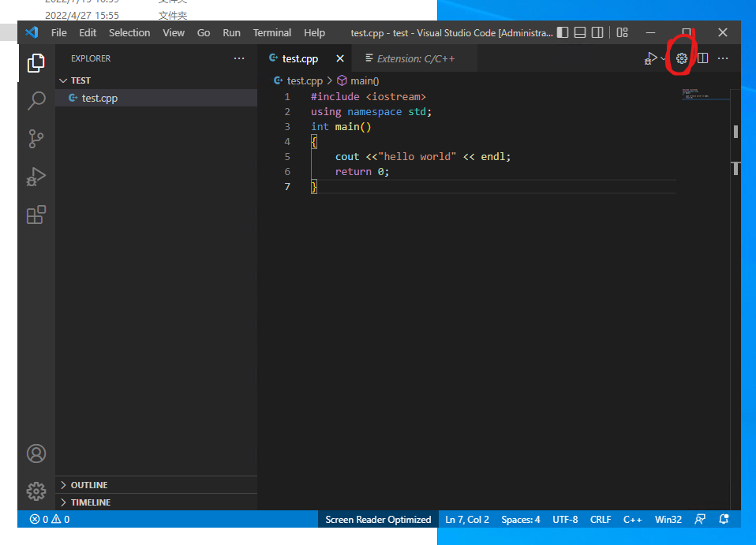Toggle the bottom panel layout button
Viewport: 756px width, 545px height.
pyautogui.click(x=580, y=32)
